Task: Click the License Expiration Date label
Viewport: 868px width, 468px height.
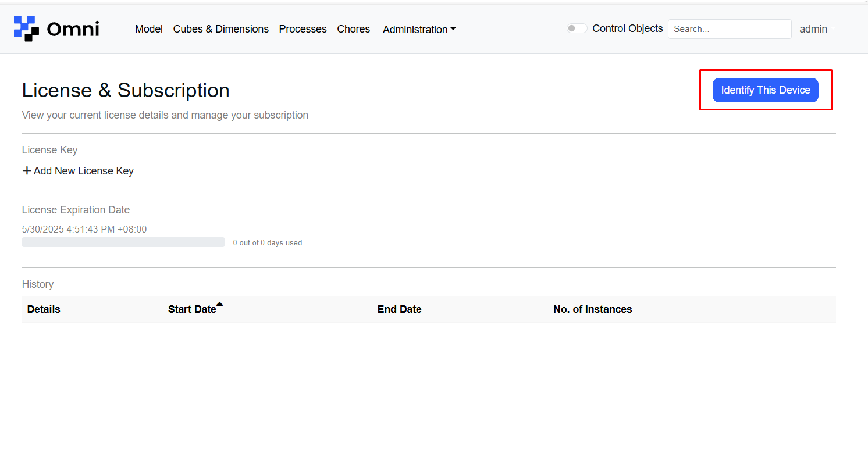Action: [76, 210]
